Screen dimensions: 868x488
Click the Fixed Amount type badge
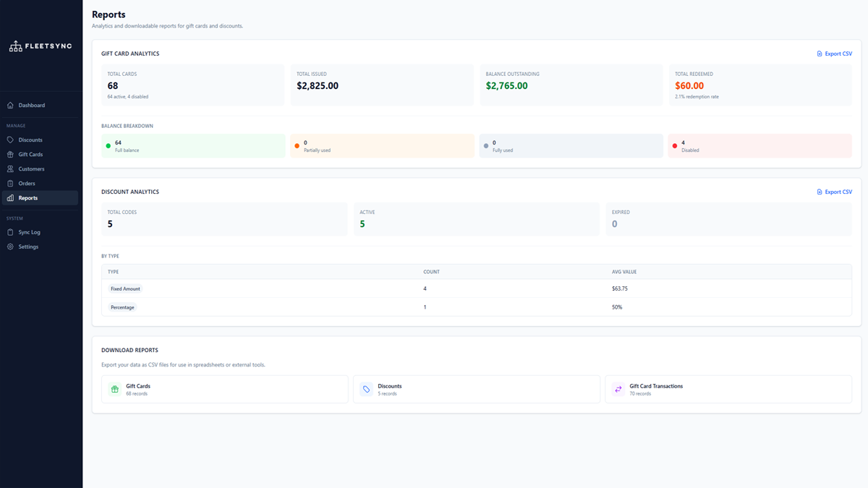(125, 288)
